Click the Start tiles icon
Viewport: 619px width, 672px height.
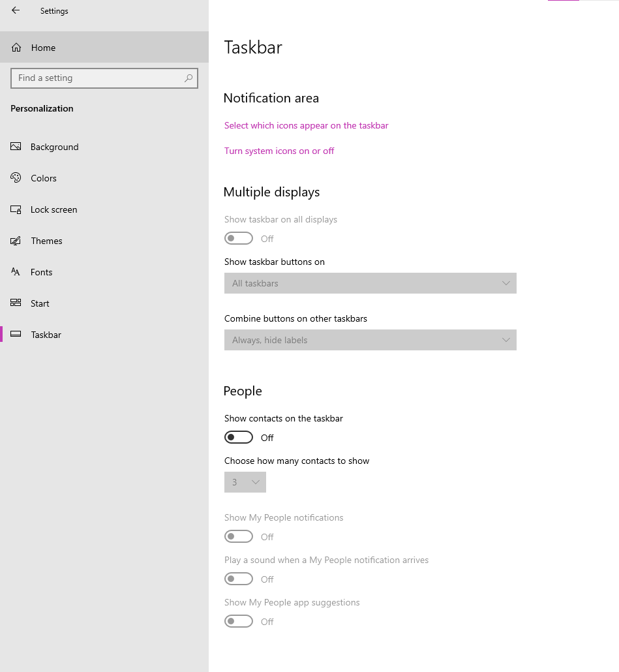tap(16, 303)
